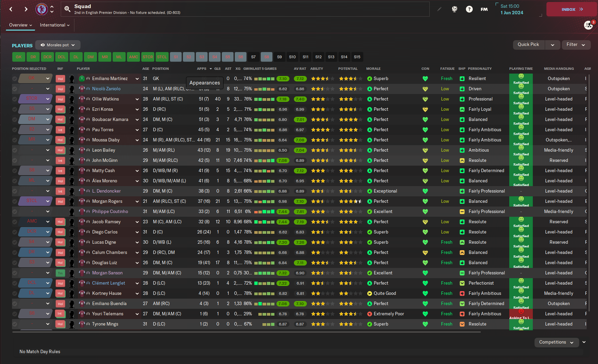Click the pencil edit icon
598x364 pixels.
click(x=439, y=9)
